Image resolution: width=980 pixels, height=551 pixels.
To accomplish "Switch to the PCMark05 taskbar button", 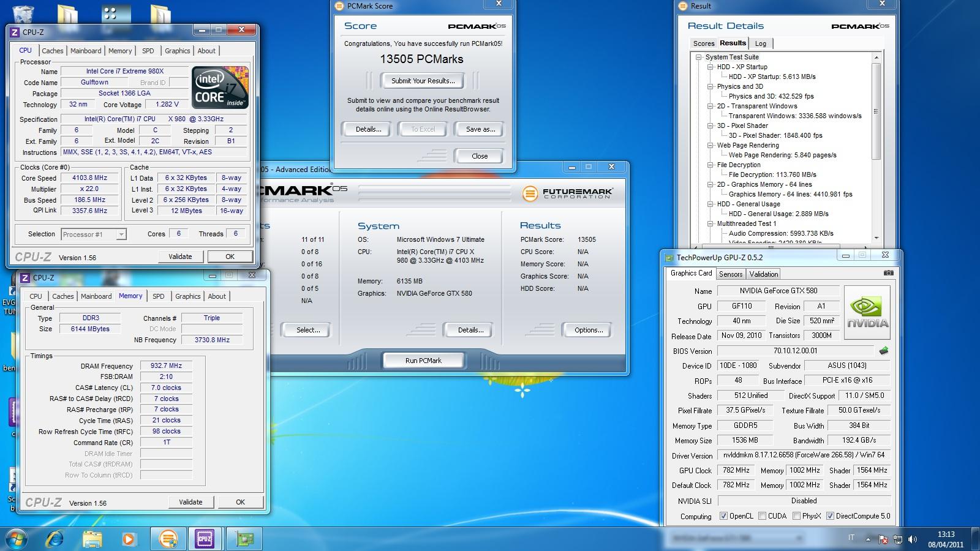I will coord(167,539).
